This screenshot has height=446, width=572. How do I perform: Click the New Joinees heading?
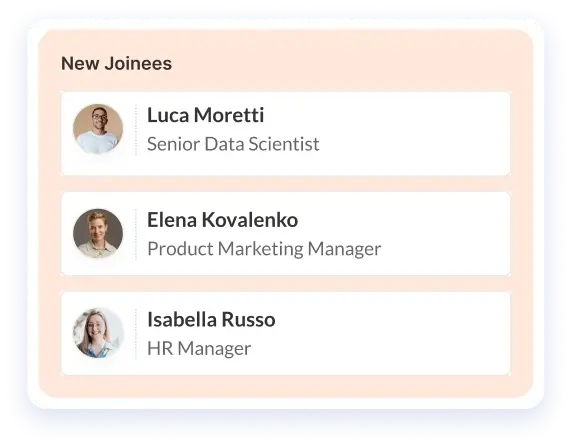point(116,63)
